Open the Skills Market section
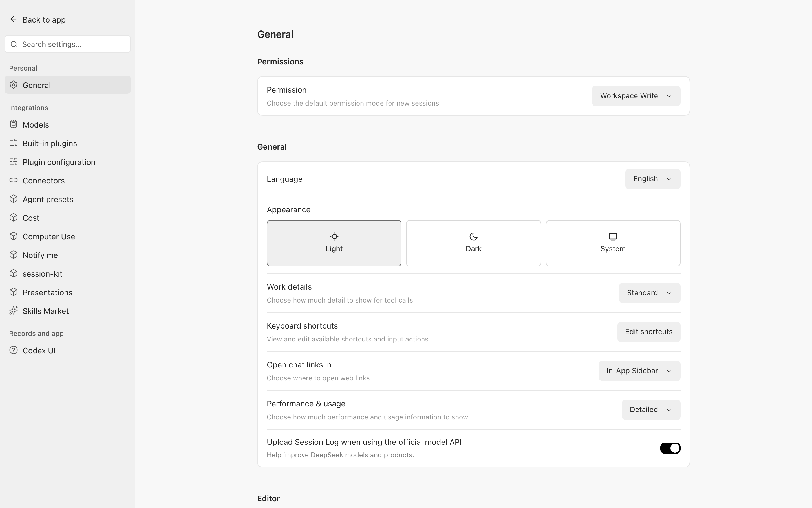 tap(67, 311)
